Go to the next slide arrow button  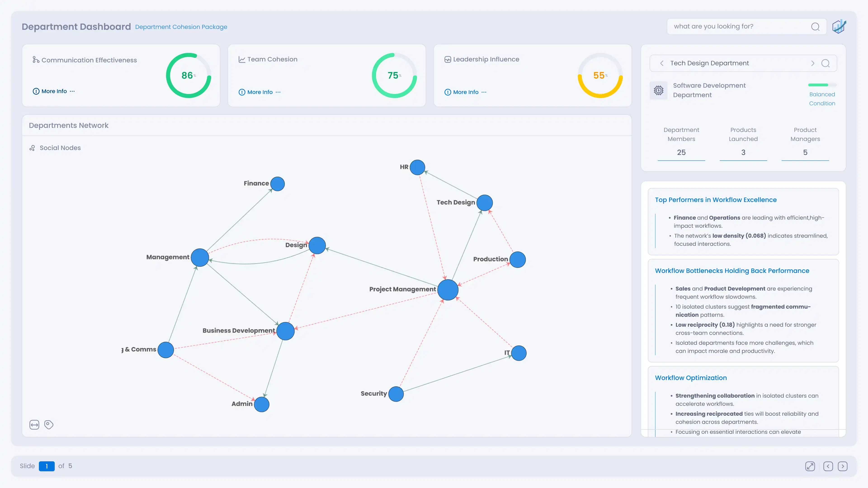tap(843, 466)
